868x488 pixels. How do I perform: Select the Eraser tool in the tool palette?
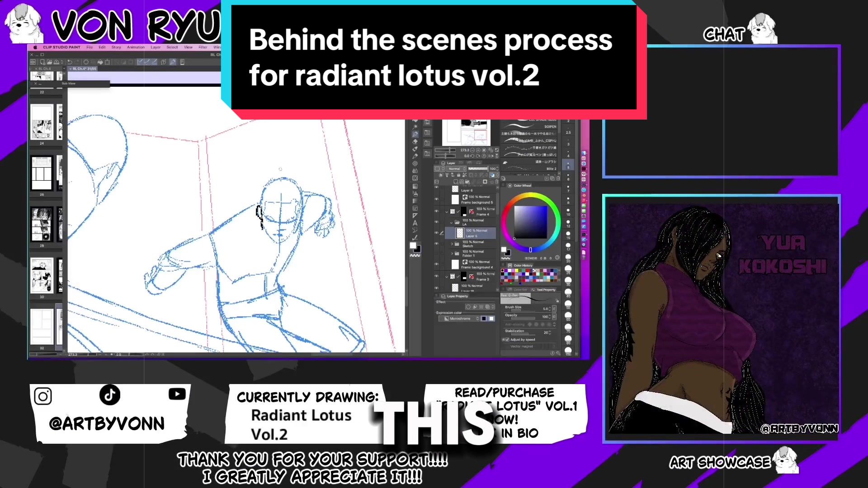coord(415,141)
